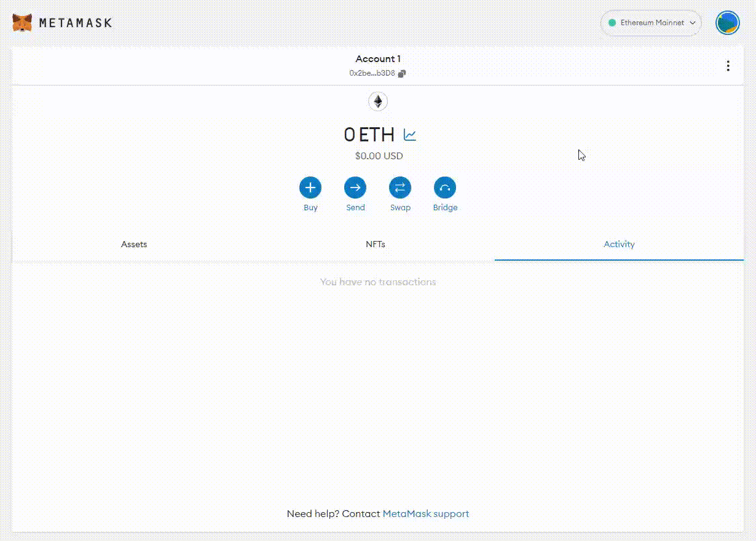Viewport: 756px width, 541px height.
Task: Open the portfolio chart icon beside balance
Action: click(x=410, y=135)
